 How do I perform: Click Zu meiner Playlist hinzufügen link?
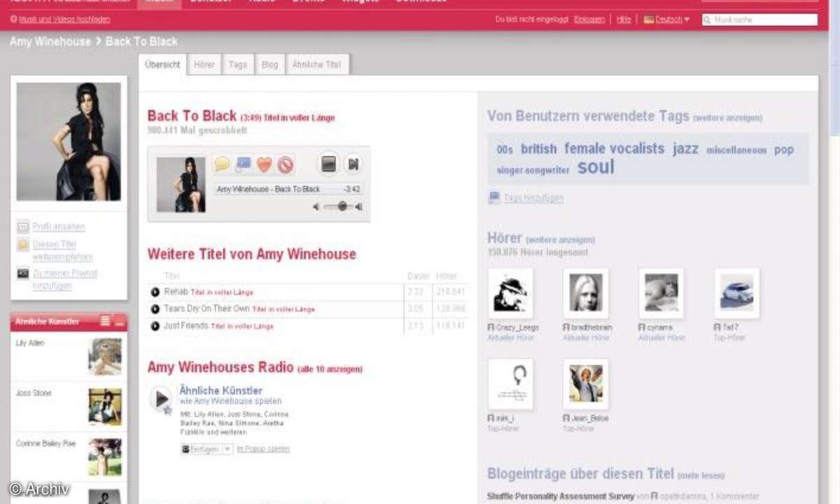(x=65, y=280)
